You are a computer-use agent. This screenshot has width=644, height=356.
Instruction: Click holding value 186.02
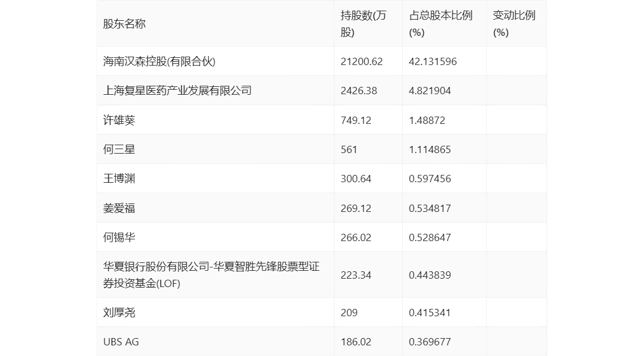(x=356, y=341)
